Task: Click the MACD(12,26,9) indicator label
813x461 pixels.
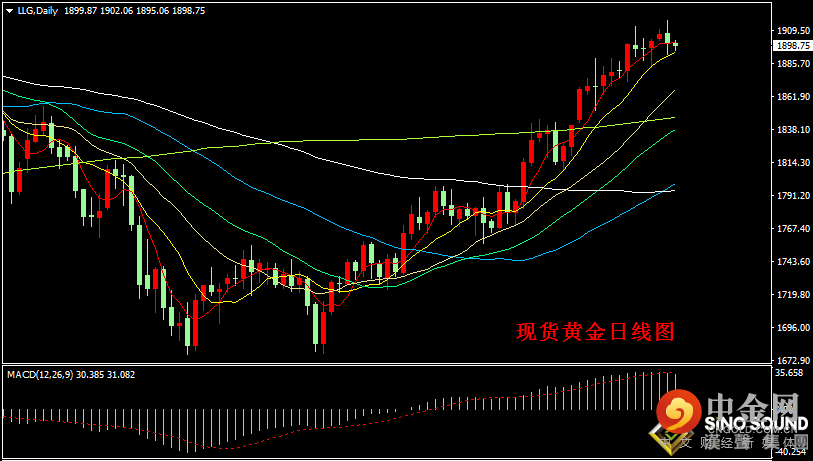Action: pyautogui.click(x=40, y=374)
